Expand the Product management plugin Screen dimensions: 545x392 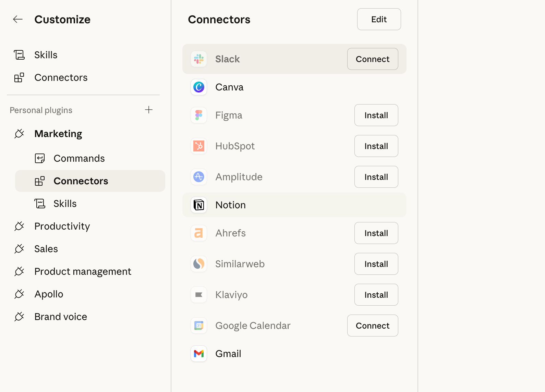point(83,271)
